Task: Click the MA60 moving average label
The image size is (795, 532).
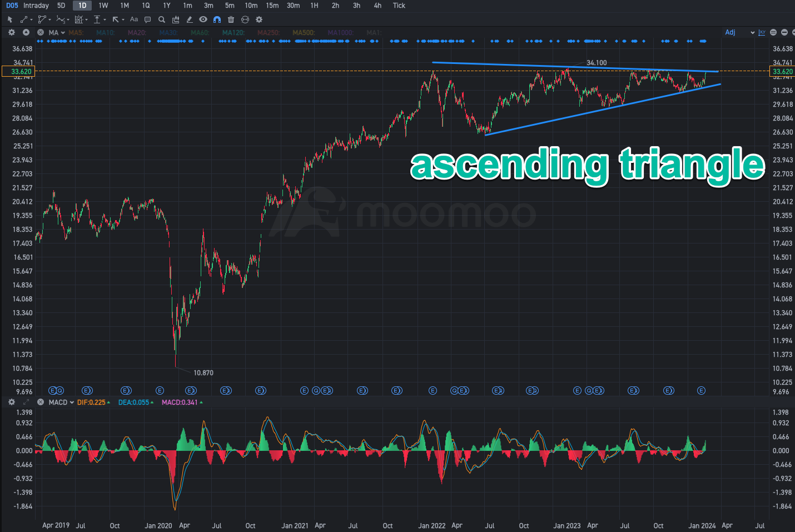Action: 200,33
